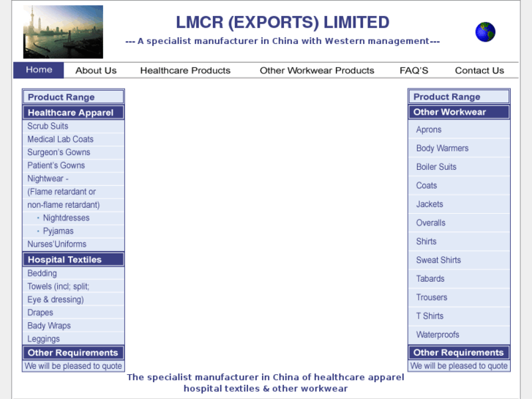Select Body Warmers link
Screen dimensions: 532x399
pos(442,149)
